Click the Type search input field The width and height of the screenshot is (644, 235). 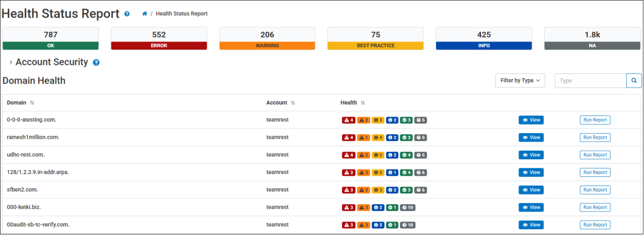click(x=590, y=81)
